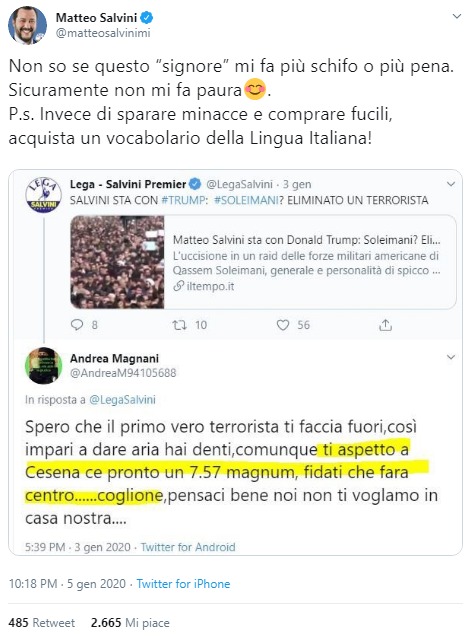Screen dimensions: 473x638
Task: Click the Twitter for Android source link
Action: coord(188,547)
